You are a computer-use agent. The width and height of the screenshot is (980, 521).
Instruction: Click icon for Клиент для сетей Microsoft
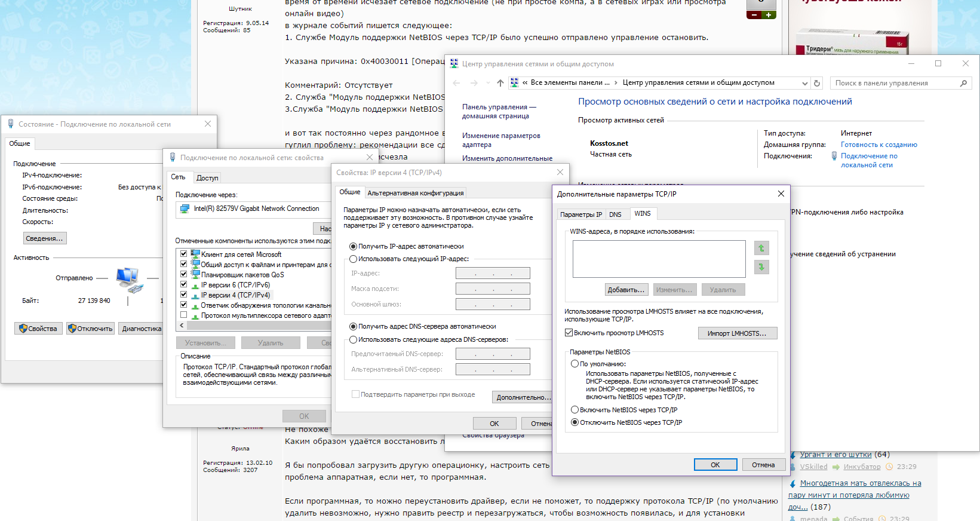point(195,254)
